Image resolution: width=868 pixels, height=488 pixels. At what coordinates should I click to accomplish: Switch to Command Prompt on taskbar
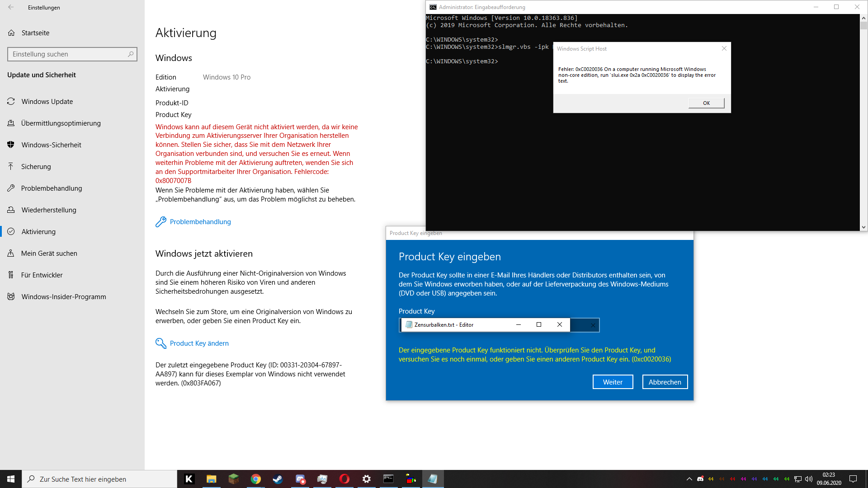click(x=389, y=479)
